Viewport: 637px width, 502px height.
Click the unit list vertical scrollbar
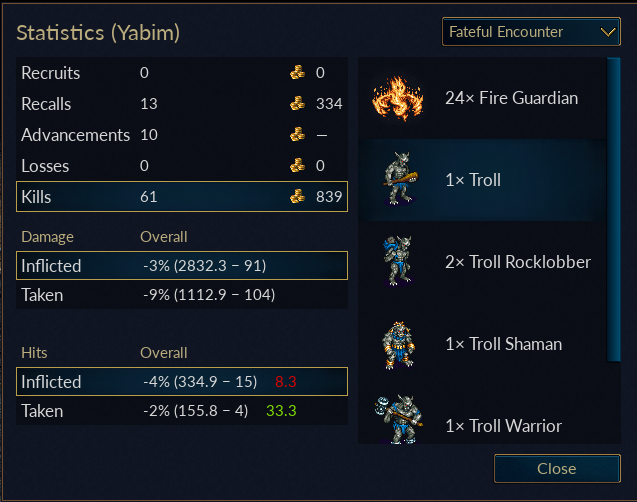[x=614, y=209]
